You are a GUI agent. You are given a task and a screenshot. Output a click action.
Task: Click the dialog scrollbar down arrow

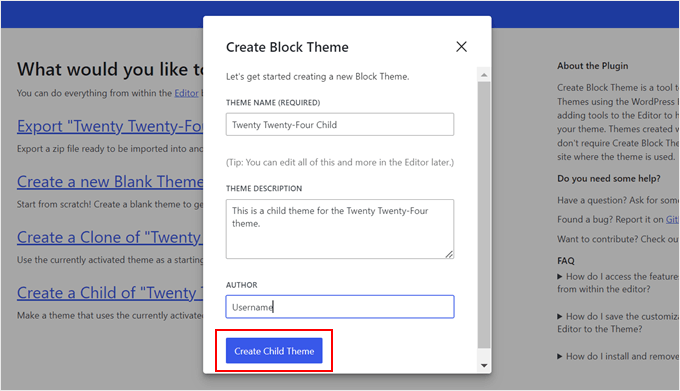[484, 366]
